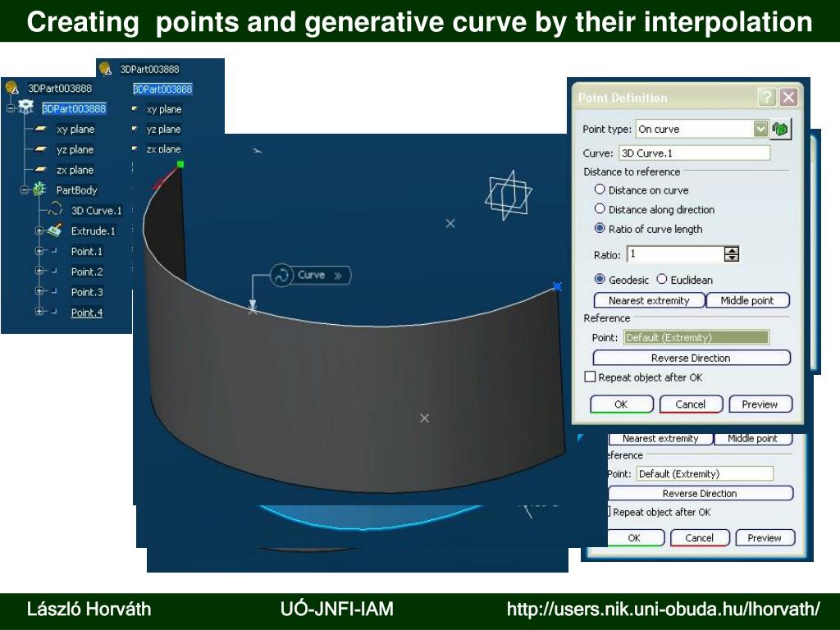Screen dimensions: 840x630
Task: Click Nearest extremity in the background dialog
Action: [x=660, y=439]
